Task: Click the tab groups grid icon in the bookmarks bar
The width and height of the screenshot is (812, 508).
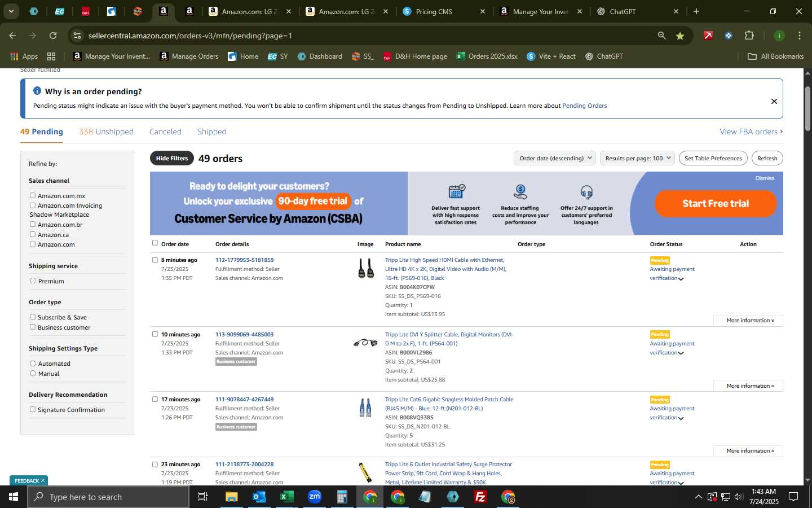Action: [x=51, y=56]
